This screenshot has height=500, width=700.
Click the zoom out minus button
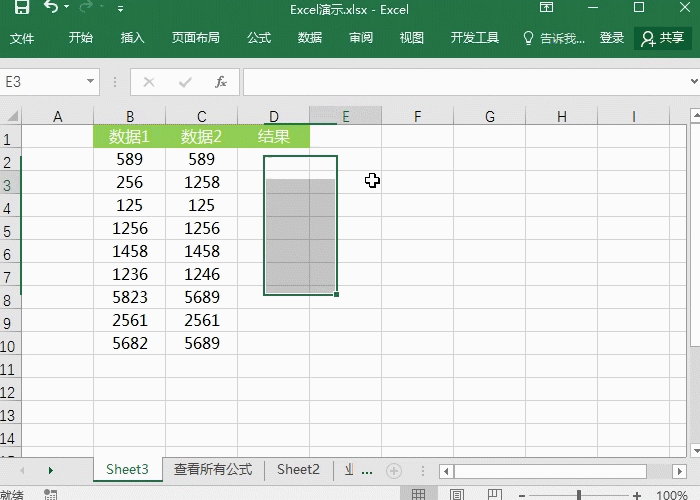522,495
